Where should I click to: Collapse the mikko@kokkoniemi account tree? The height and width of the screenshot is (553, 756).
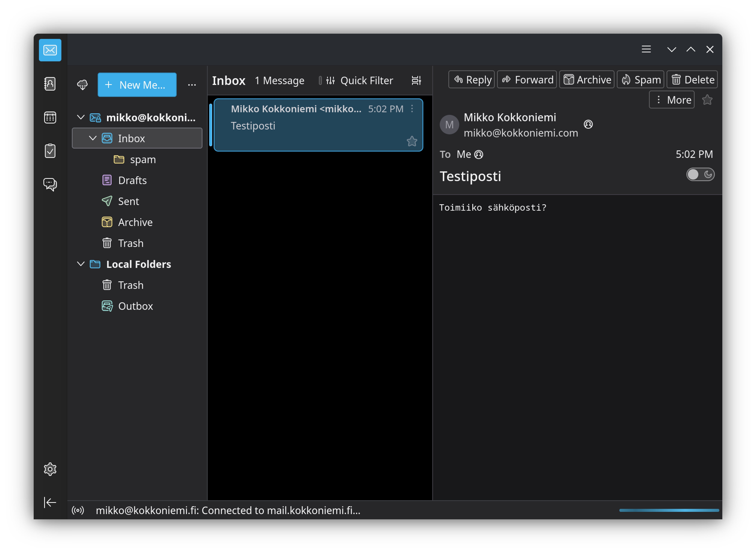(81, 117)
